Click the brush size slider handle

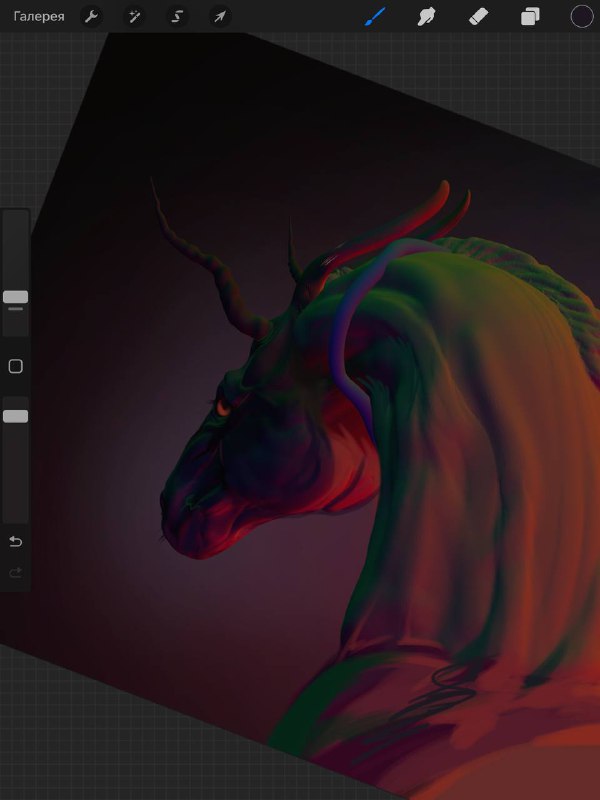[15, 297]
